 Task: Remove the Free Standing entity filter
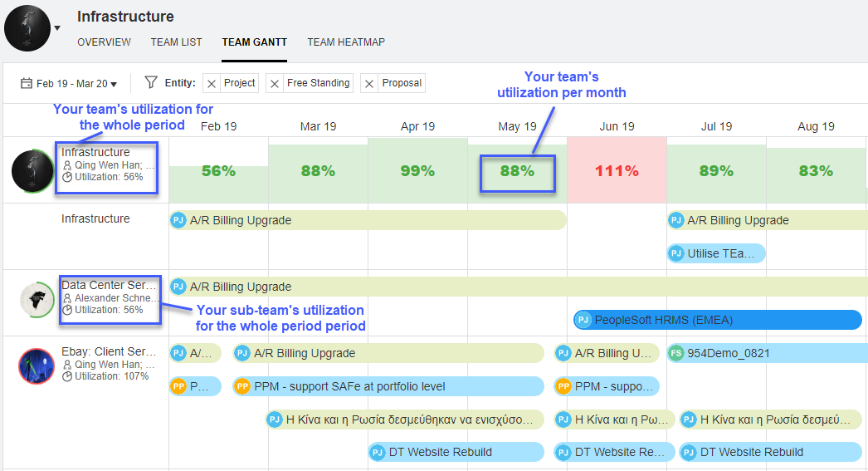click(276, 83)
